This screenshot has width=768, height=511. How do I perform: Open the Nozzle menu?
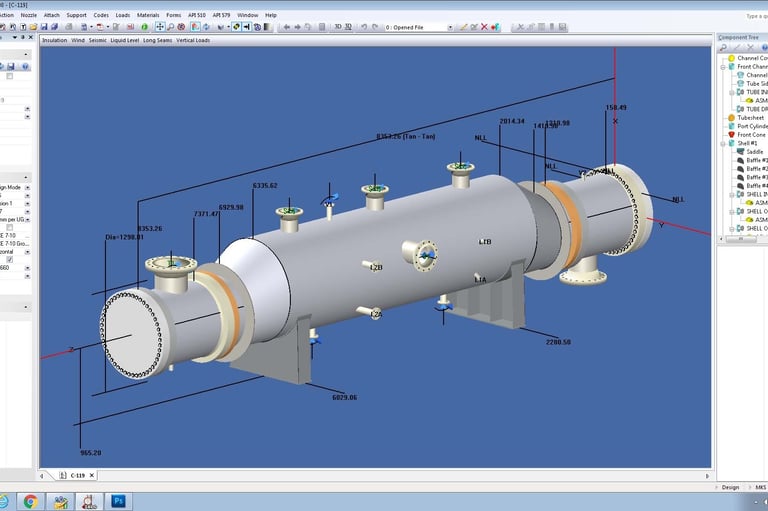pyautogui.click(x=28, y=15)
